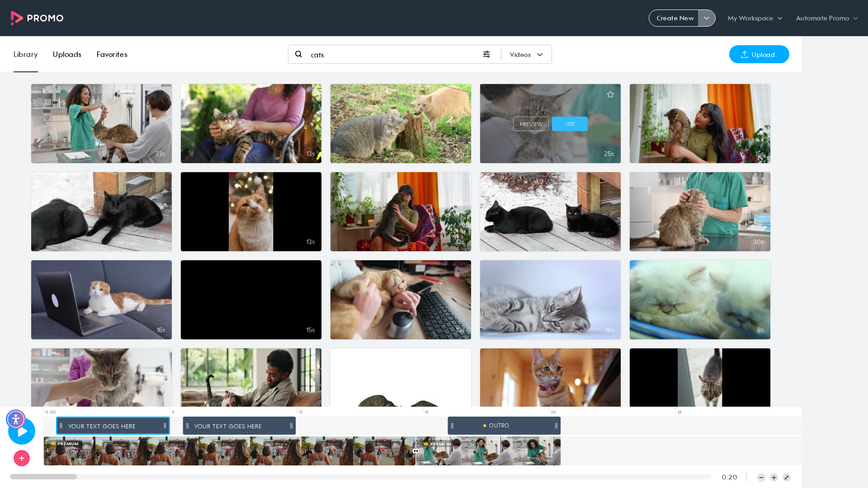Image resolution: width=868 pixels, height=488 pixels.
Task: Click the magnifier search icon
Action: (x=298, y=54)
